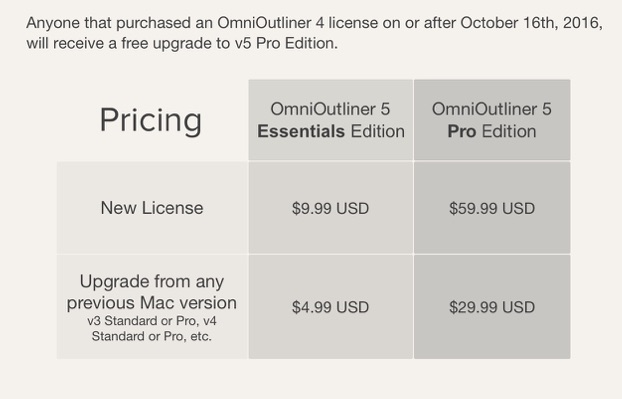Click the bold word Essentials

[x=301, y=131]
